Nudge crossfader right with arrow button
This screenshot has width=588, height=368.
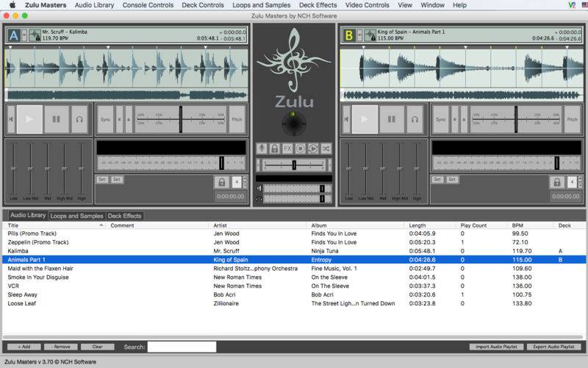(x=329, y=164)
